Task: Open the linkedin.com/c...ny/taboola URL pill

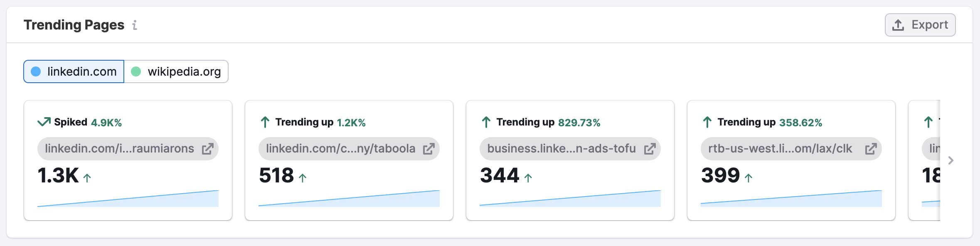Action: click(x=341, y=148)
